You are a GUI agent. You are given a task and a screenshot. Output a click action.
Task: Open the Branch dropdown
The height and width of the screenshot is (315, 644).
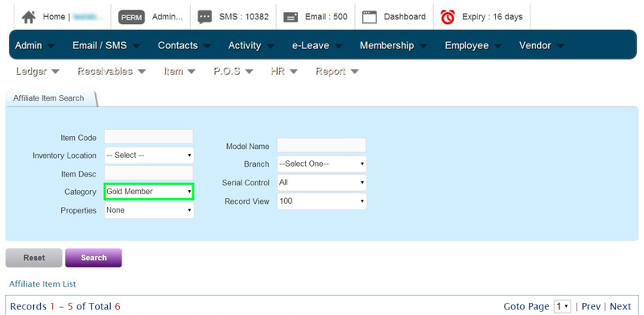coord(321,164)
